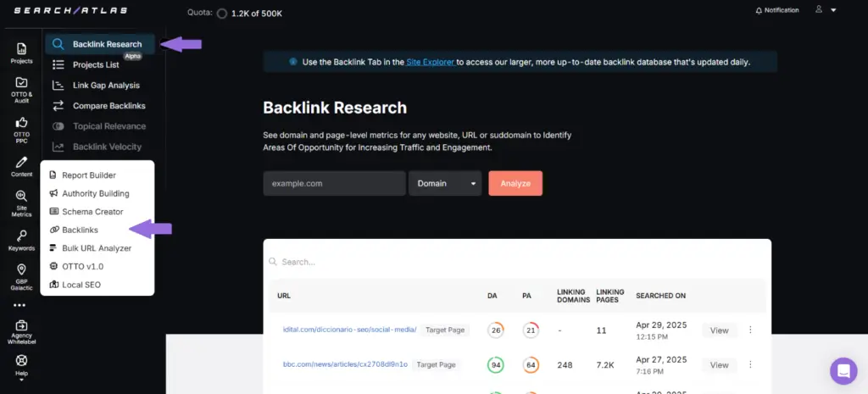Screen dimensions: 868x394
Task: Open the bbc.com news article link
Action: click(346, 364)
